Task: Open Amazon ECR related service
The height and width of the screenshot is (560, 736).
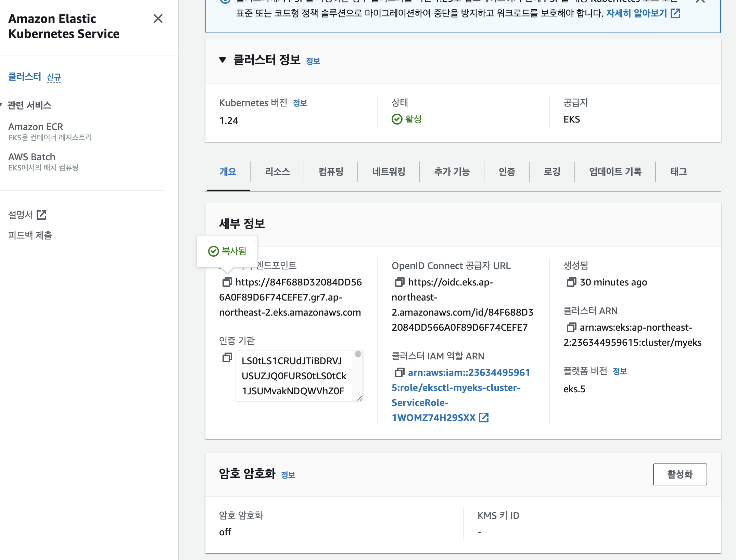Action: (36, 127)
